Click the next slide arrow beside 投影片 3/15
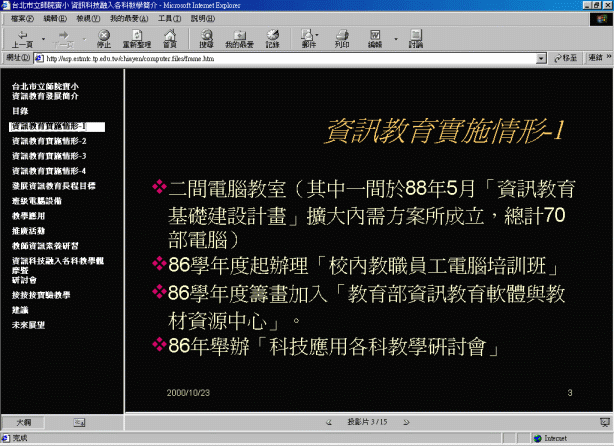The width and height of the screenshot is (614, 446). coord(405,422)
